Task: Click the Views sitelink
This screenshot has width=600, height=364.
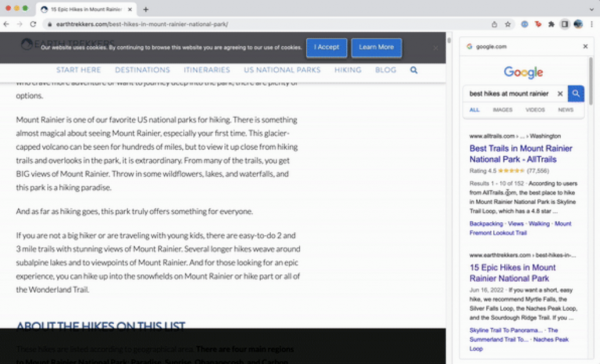Action: coord(516,224)
